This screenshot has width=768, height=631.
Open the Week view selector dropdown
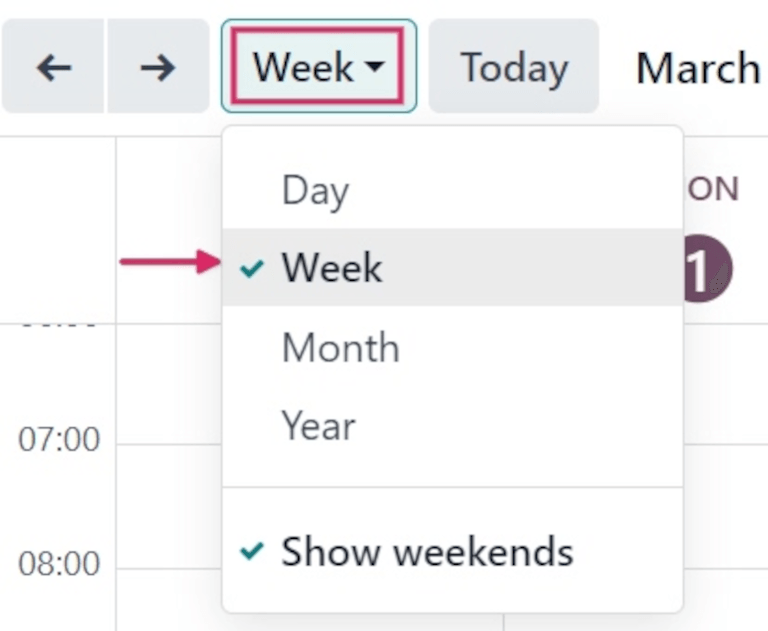(318, 67)
